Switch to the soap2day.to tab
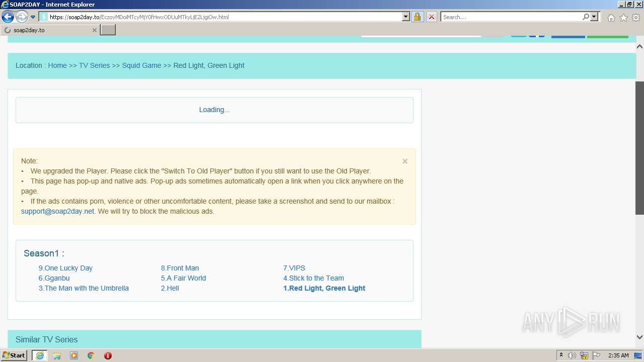Screen dimensions: 644x362 [50, 30]
